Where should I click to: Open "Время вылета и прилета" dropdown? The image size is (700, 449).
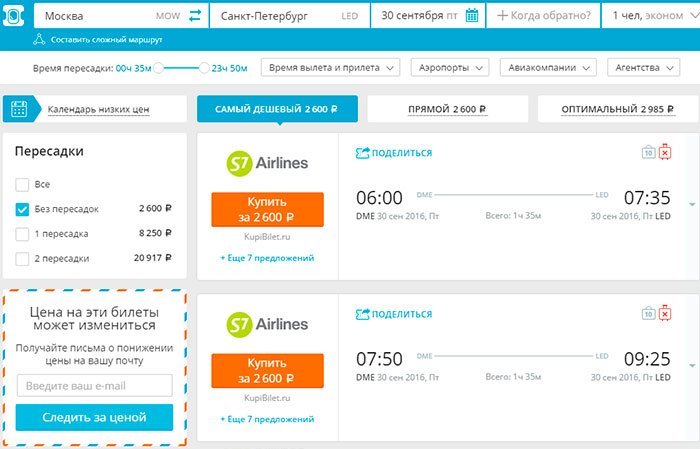330,67
